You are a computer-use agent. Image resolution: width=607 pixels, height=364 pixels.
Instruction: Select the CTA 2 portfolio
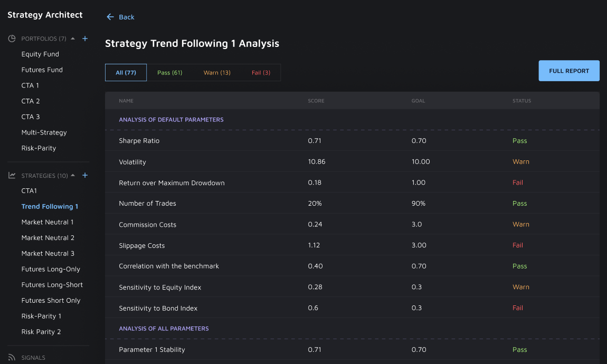tap(31, 101)
